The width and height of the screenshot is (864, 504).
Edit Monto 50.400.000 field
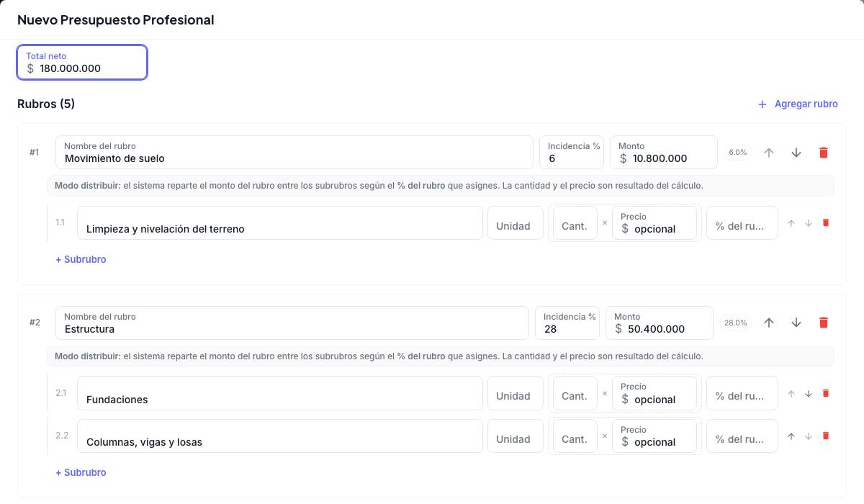(660, 323)
